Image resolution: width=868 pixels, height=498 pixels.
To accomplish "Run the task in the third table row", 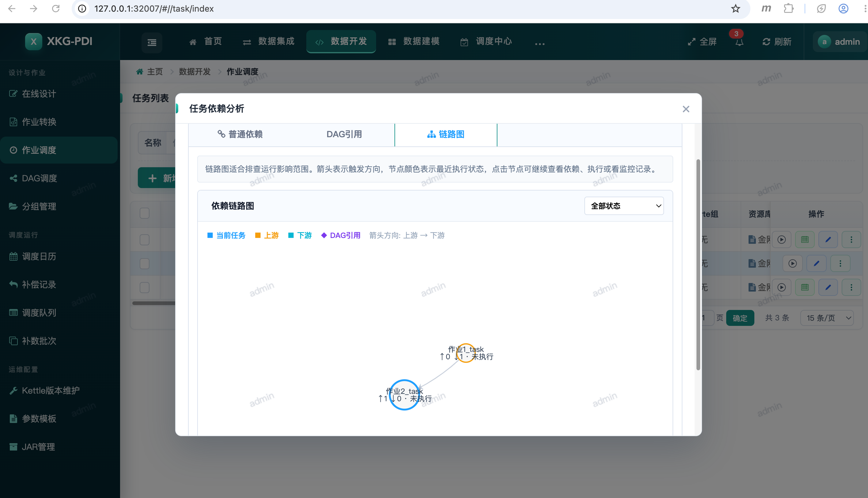I will click(x=781, y=287).
